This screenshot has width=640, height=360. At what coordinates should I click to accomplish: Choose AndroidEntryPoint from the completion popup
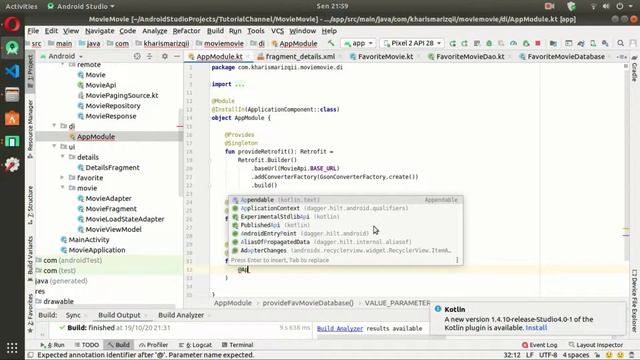pos(345,233)
